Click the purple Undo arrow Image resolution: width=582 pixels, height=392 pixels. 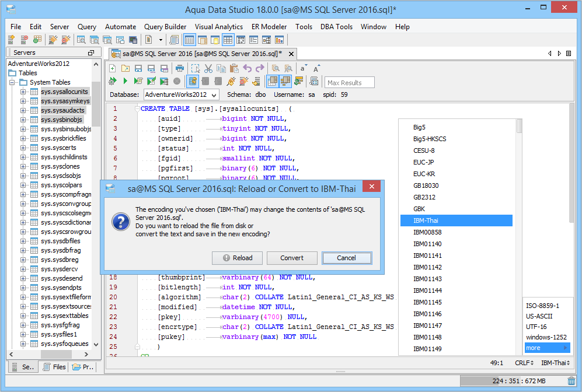(x=248, y=68)
